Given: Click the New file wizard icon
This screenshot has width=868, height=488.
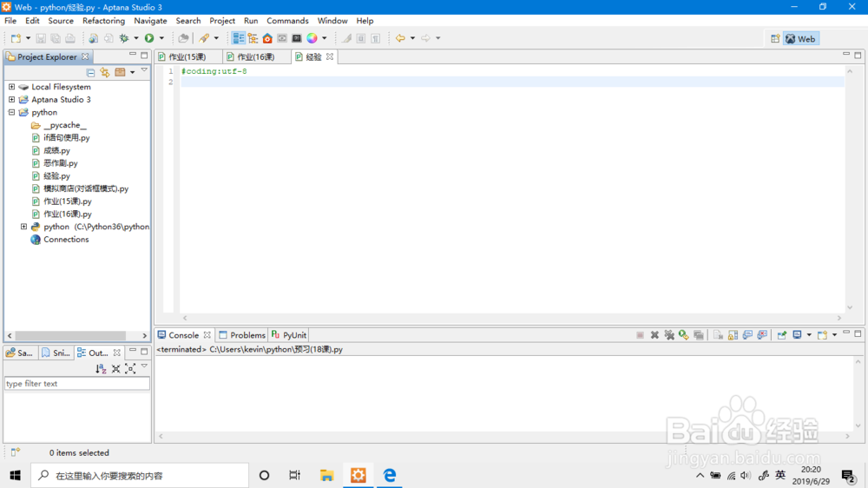Looking at the screenshot, I should (16, 38).
